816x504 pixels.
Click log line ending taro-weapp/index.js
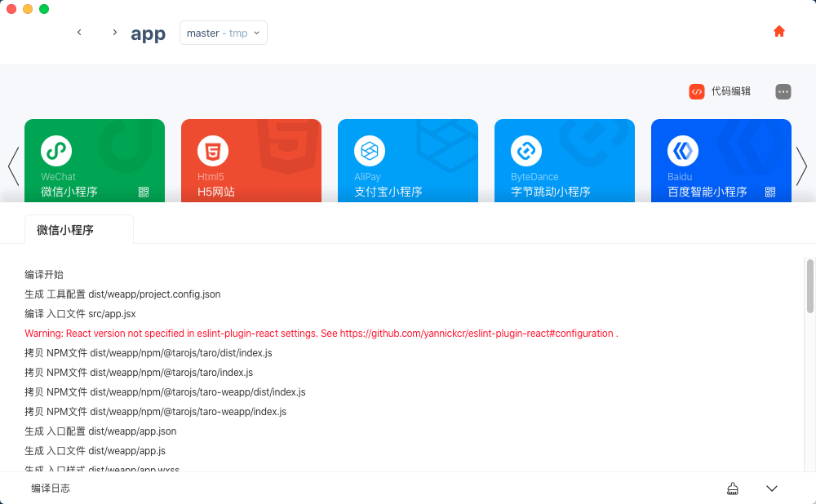(156, 412)
